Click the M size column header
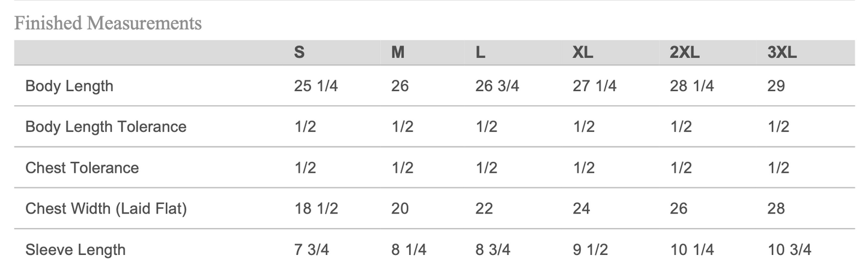 pyautogui.click(x=398, y=53)
